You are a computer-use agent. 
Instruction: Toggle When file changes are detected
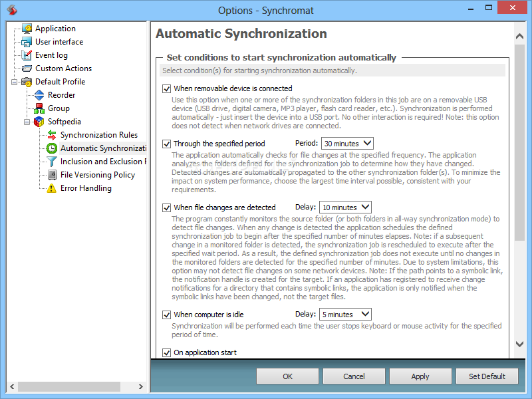(167, 207)
